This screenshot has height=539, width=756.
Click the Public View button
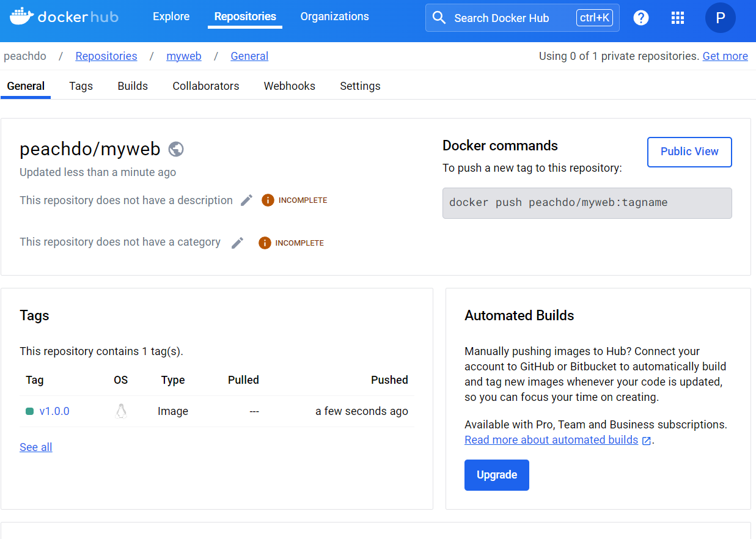pos(689,152)
